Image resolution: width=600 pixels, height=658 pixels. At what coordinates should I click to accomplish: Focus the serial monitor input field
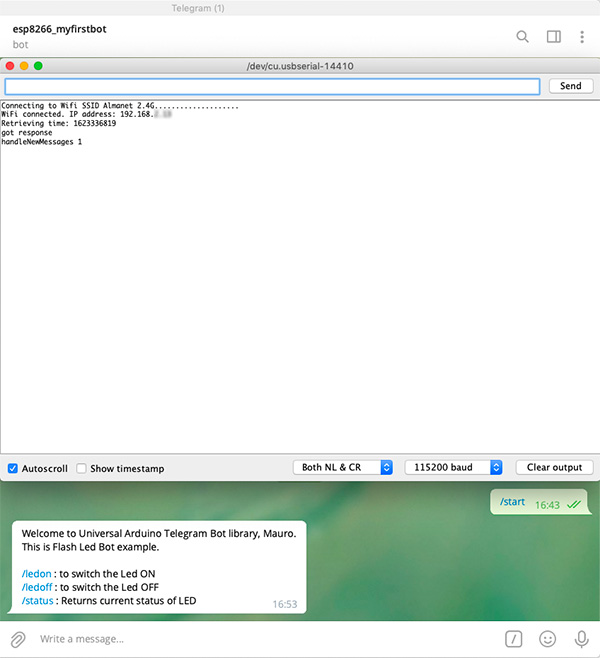click(x=272, y=86)
